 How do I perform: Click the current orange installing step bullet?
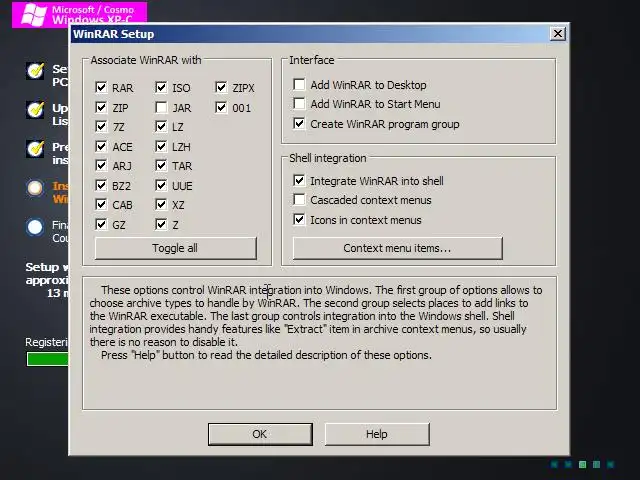35,188
